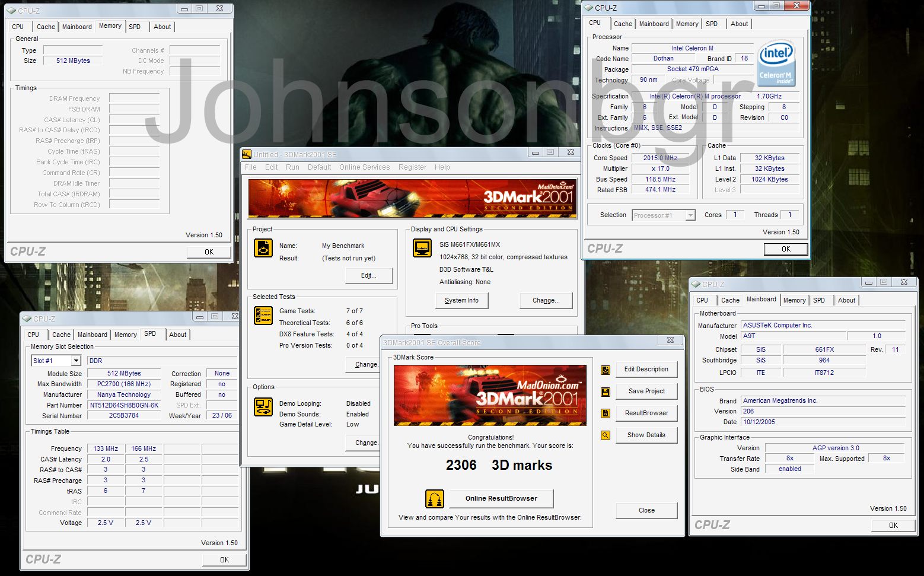The image size is (924, 576).
Task: Open the Help menu in 3DMark2001
Action: pos(442,167)
